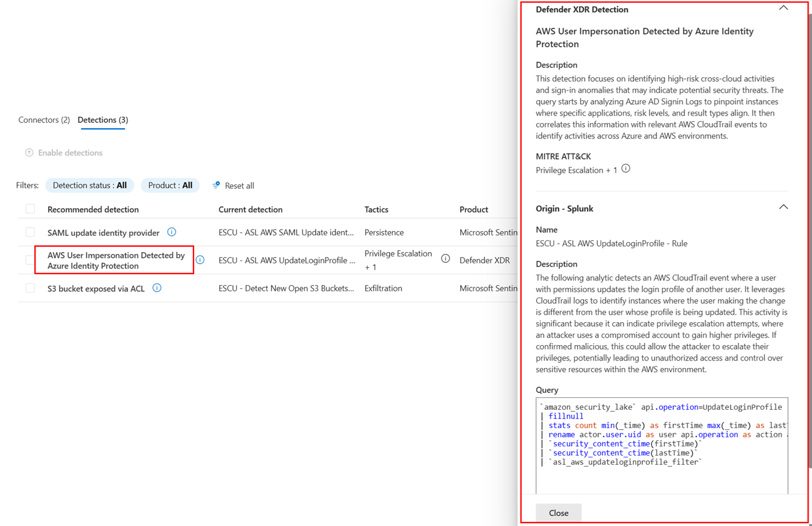Image resolution: width=812 pixels, height=526 pixels.
Task: Open AWS User Impersonation Detected recommended detection
Action: click(x=116, y=260)
